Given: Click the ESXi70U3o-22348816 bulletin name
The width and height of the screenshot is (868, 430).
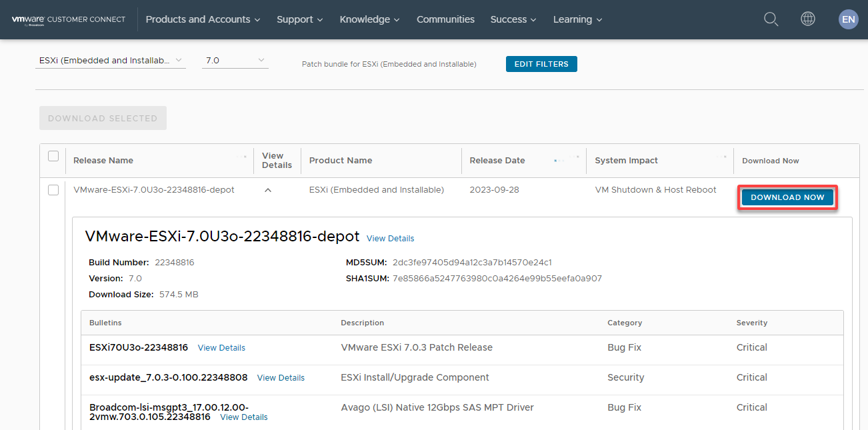Looking at the screenshot, I should (x=139, y=347).
